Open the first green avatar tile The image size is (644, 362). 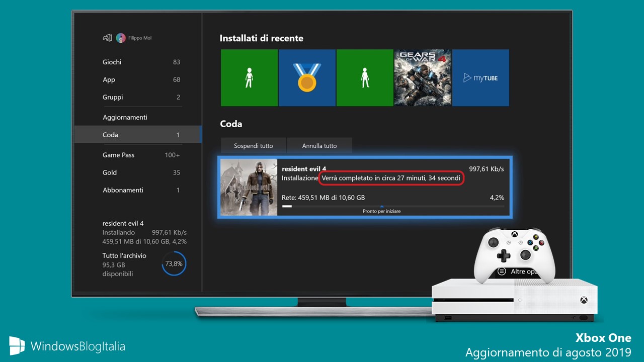tap(250, 77)
